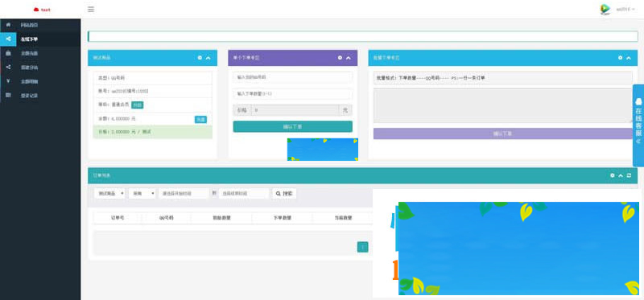Screen dimensions: 644x300
Task: Open the briefcase-icon sidebar item
Action: (40, 53)
